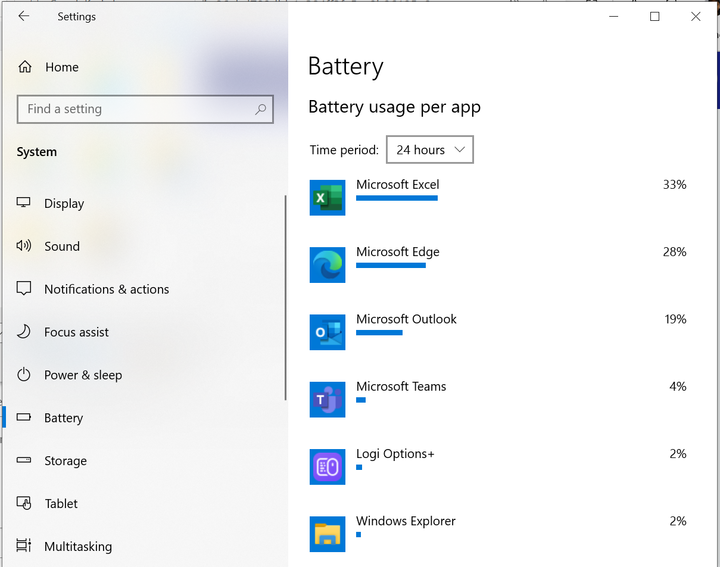Open the Time period 24 hours dropdown
This screenshot has height=567, width=720.
click(430, 150)
